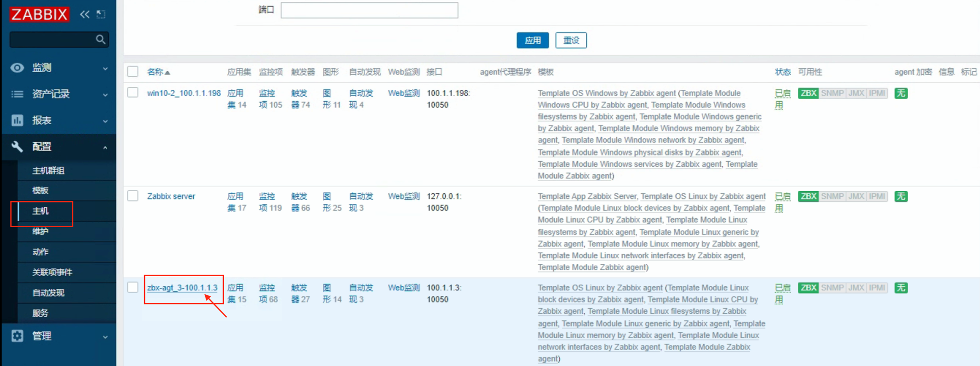
Task: Click IPMI badge in win10-2 row
Action: [877, 93]
